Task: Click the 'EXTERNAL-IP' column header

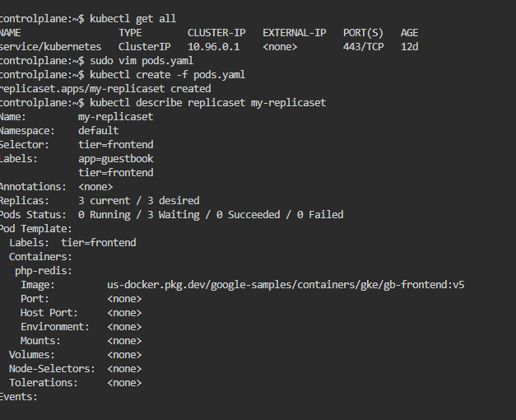Action: pos(294,32)
